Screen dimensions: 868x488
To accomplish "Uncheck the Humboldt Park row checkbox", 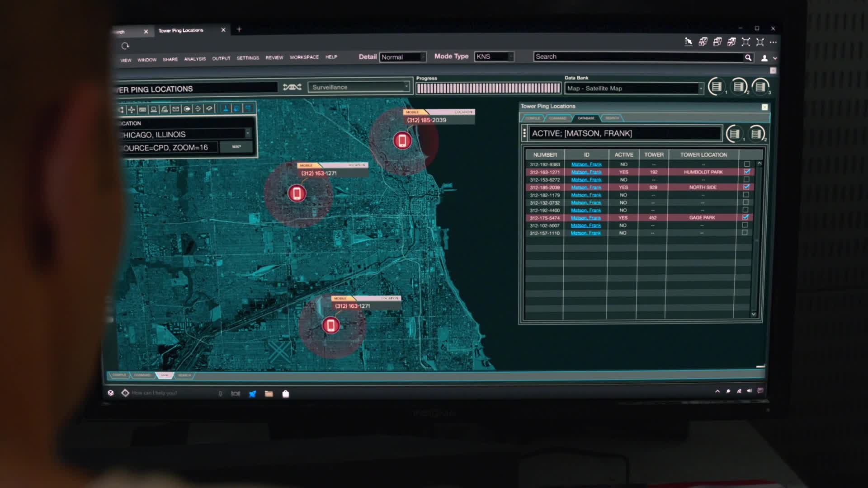I will point(747,172).
